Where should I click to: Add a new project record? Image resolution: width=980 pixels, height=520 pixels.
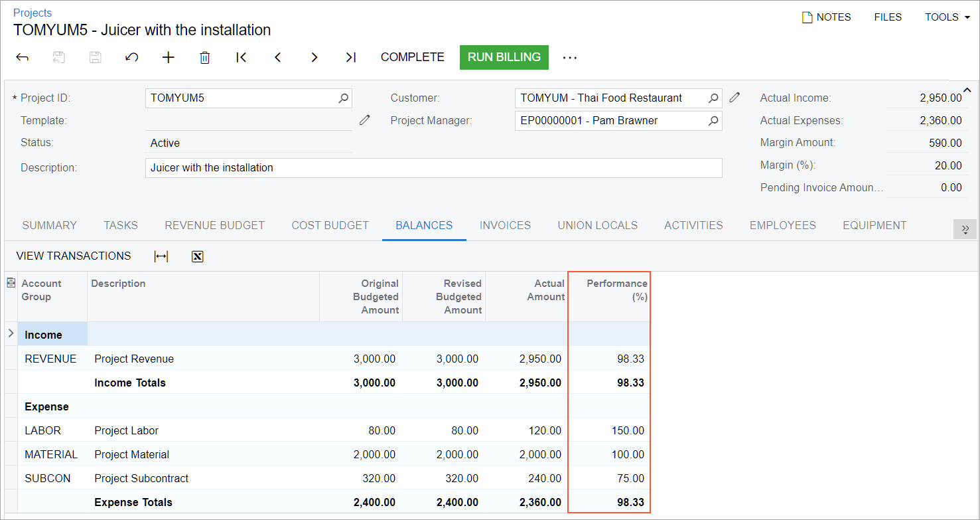(x=169, y=57)
